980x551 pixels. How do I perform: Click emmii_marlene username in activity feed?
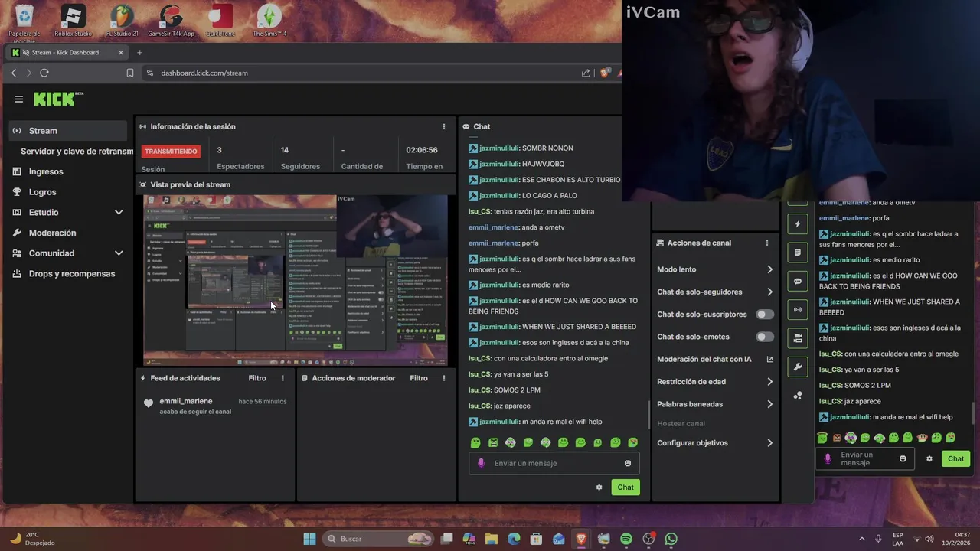tap(186, 401)
